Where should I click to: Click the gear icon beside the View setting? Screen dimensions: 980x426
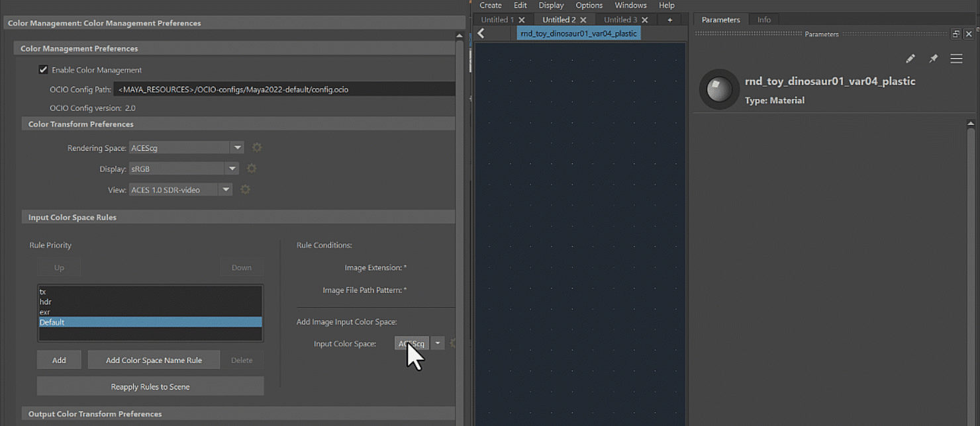click(244, 189)
